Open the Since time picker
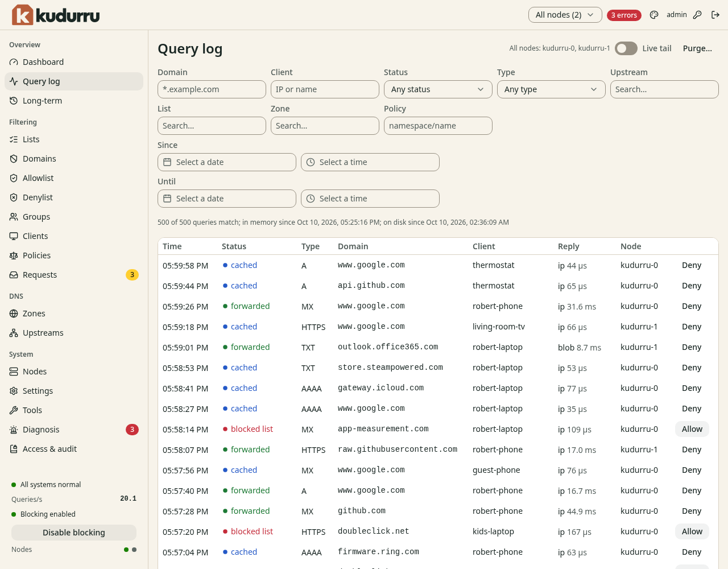The image size is (728, 569). tap(370, 162)
